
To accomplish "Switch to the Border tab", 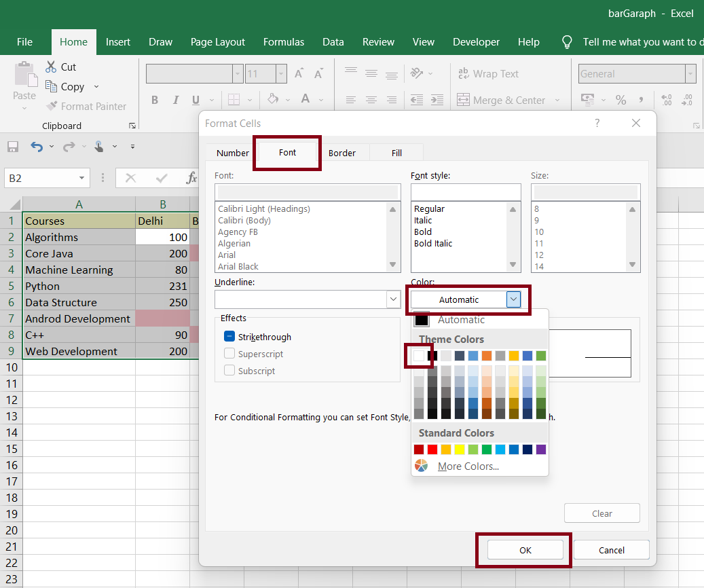I will pyautogui.click(x=341, y=153).
